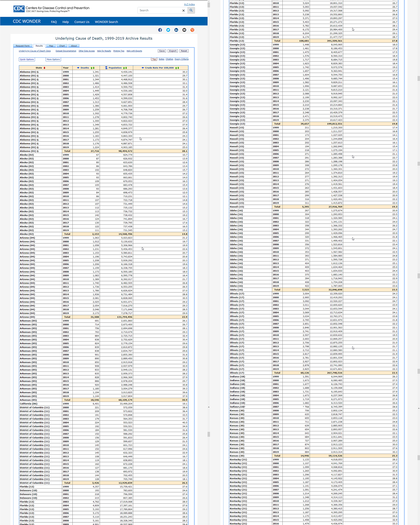Viewport: 420px width, 525px height.
Task: Click red sort arrow beside State
Action: (44, 68)
